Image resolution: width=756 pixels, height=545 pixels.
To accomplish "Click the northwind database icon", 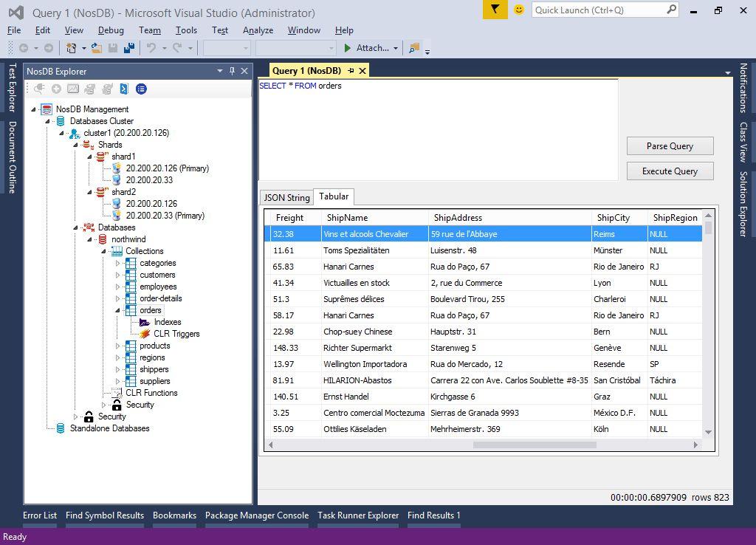I will click(103, 239).
